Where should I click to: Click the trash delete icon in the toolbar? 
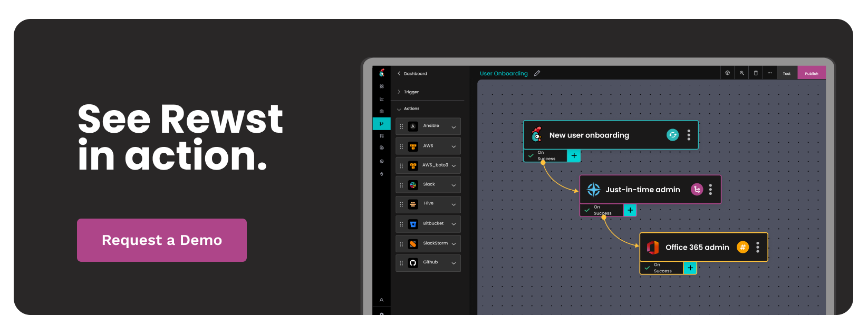point(756,73)
